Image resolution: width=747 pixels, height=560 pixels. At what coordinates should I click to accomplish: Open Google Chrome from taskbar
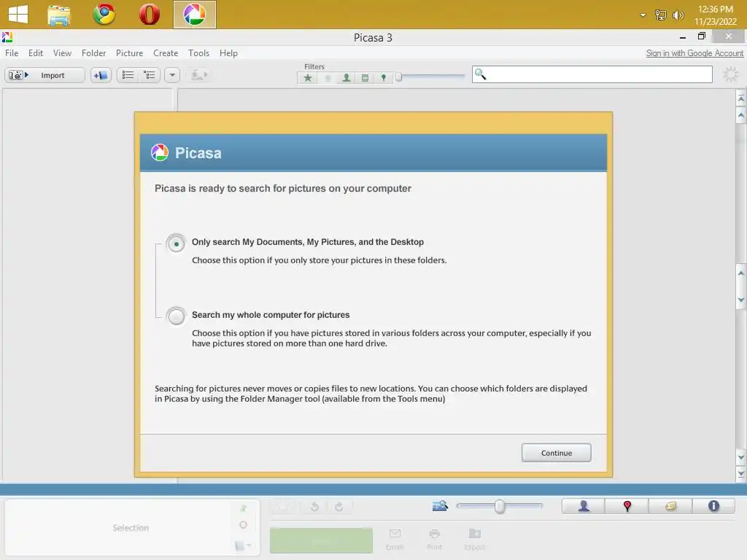(x=104, y=15)
